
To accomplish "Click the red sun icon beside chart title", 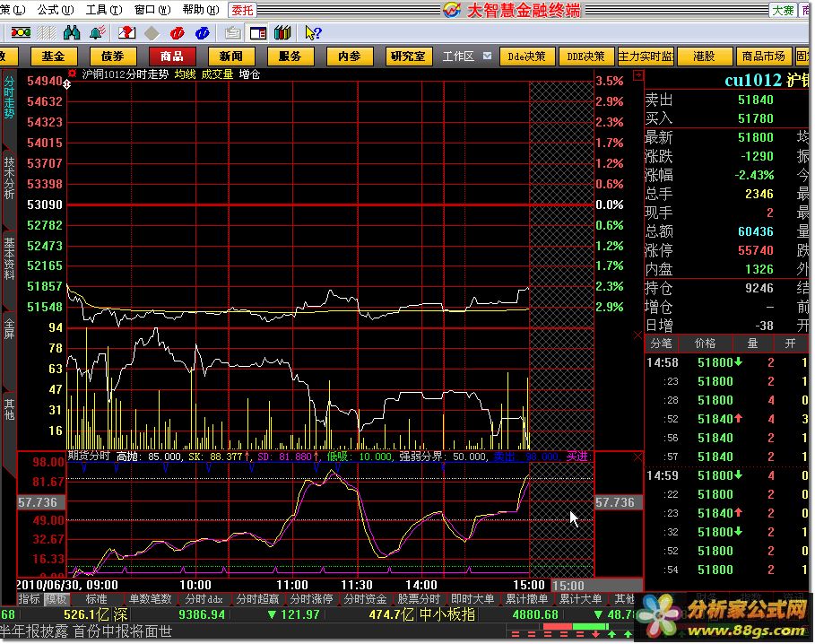I will [x=73, y=74].
